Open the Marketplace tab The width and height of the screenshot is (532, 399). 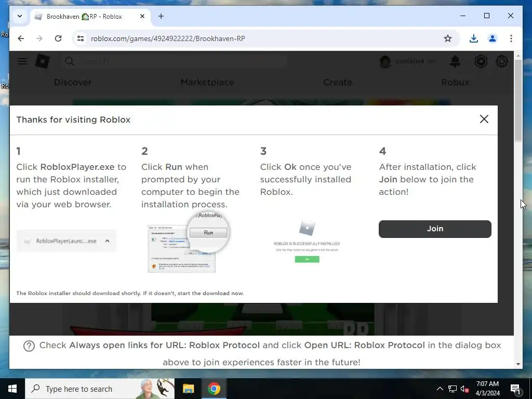pyautogui.click(x=207, y=83)
